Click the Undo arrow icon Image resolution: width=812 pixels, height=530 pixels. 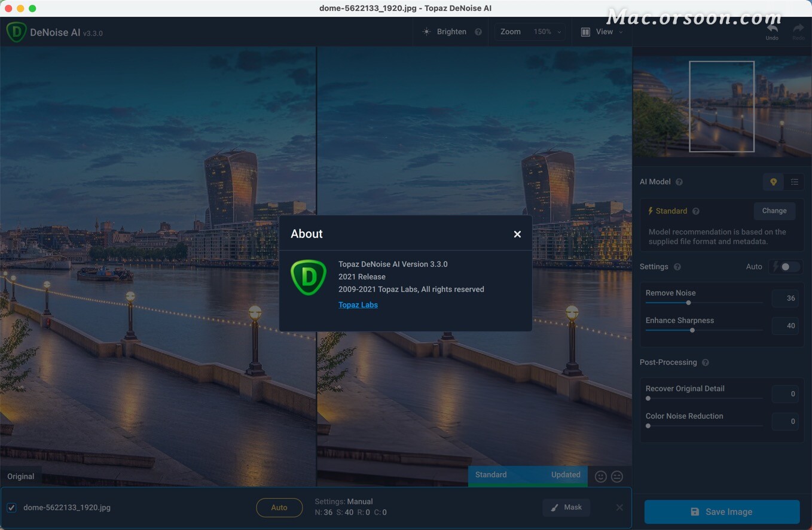[771, 29]
